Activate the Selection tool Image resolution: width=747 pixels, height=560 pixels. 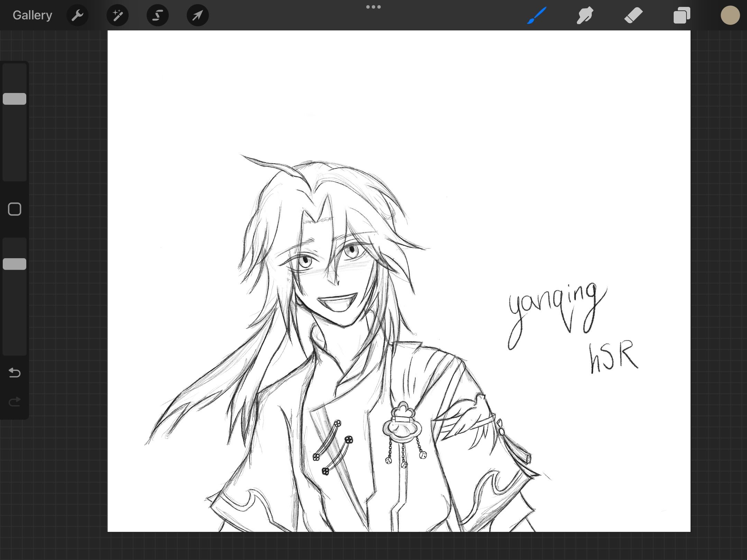[158, 15]
